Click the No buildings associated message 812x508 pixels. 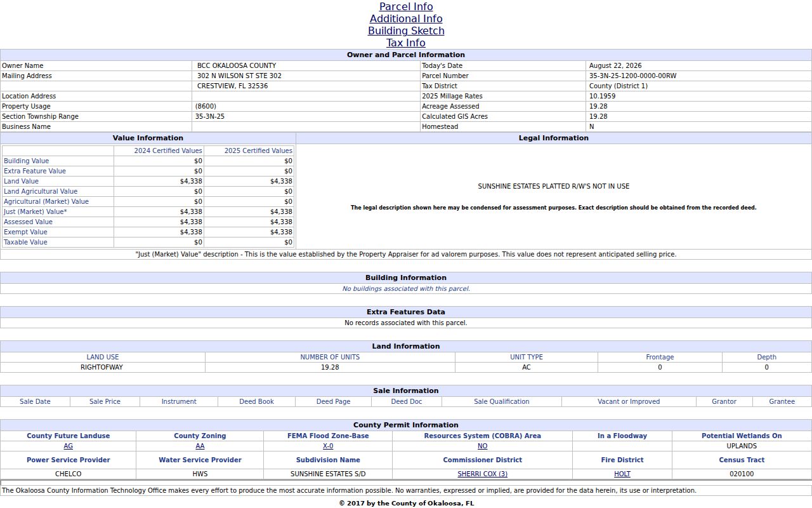[406, 289]
